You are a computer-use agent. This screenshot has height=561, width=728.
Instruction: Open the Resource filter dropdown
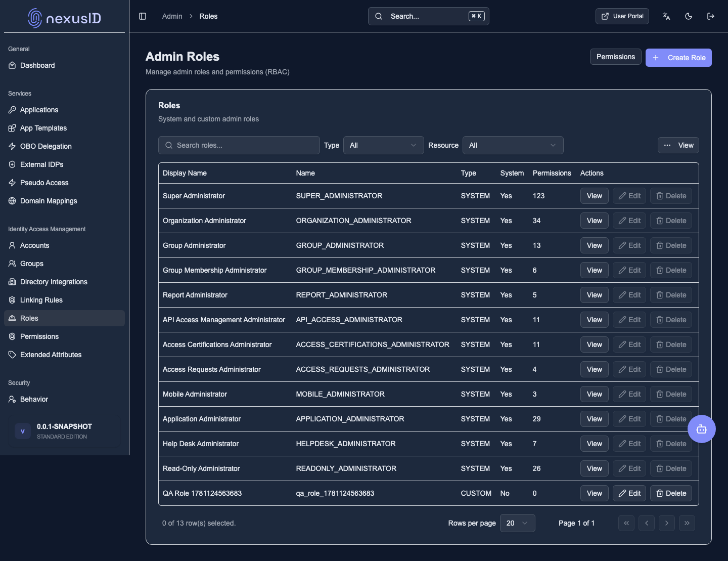point(513,145)
